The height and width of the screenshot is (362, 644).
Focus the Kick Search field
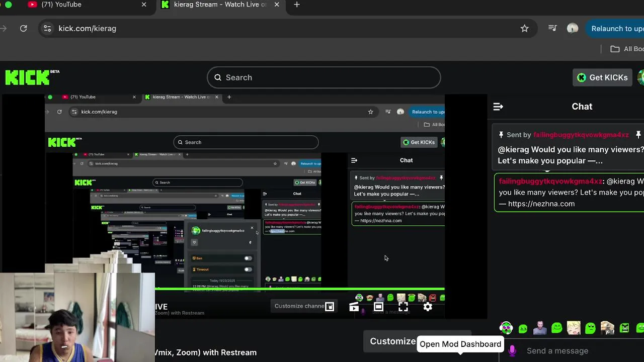point(324,77)
